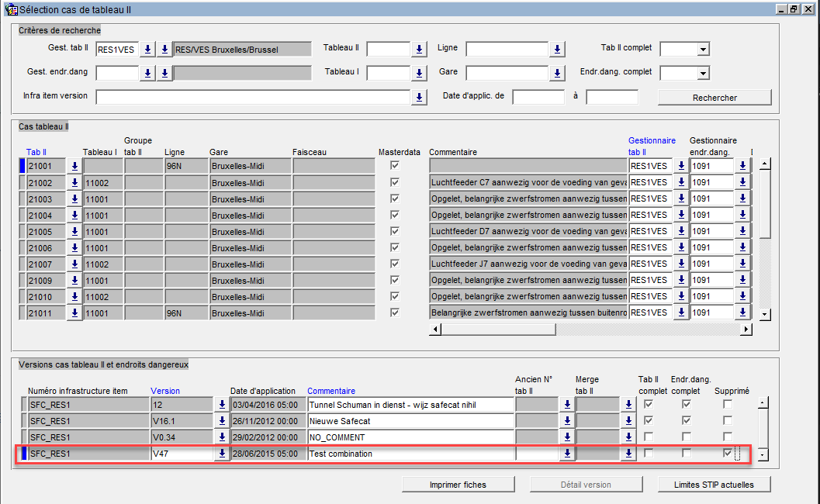Expand Tab II complet dropdown

tap(704, 50)
